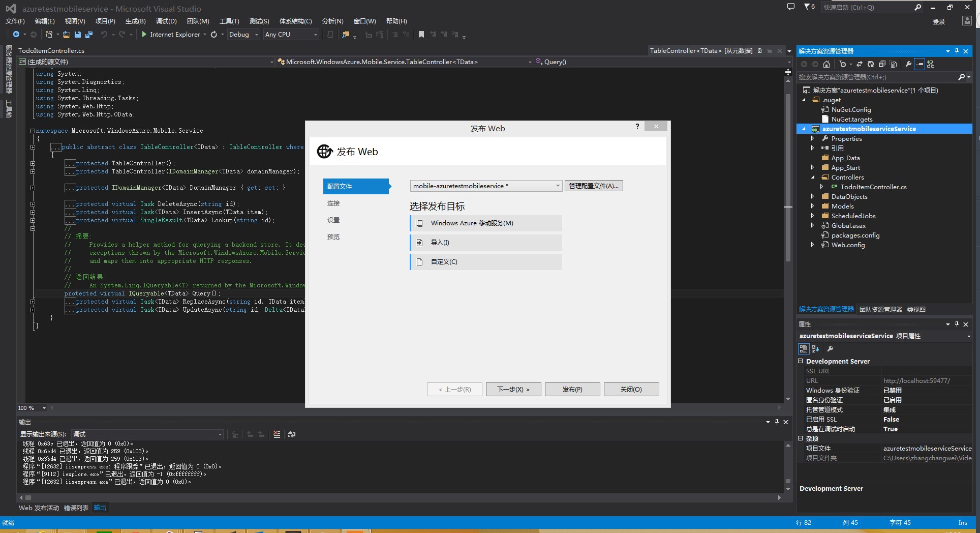Click 管理配置文件(A)... button
This screenshot has width=980, height=533.
[x=594, y=186]
